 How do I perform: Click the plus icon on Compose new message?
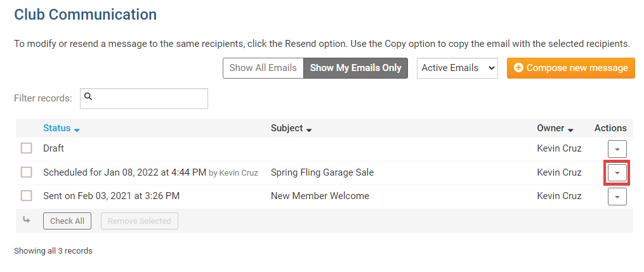(518, 68)
